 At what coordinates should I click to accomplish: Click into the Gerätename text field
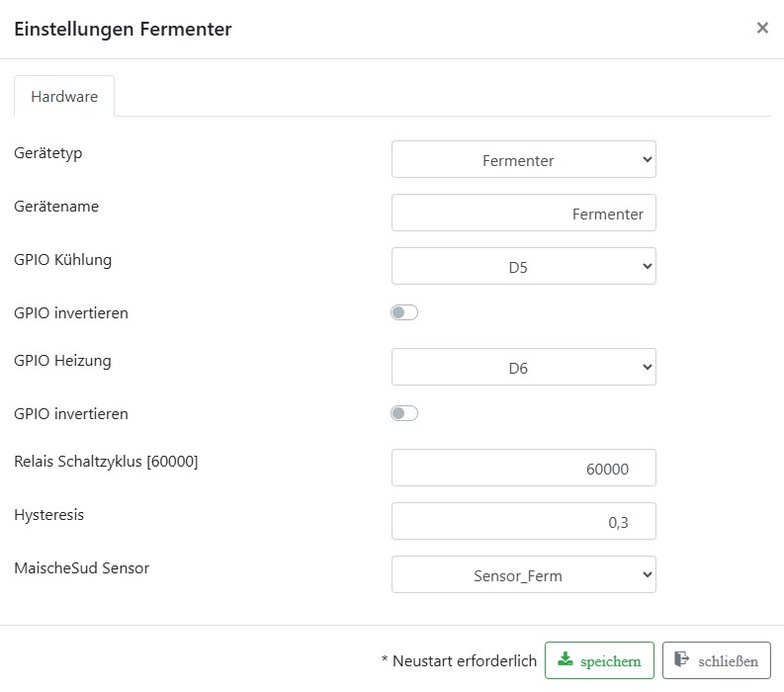pos(523,213)
